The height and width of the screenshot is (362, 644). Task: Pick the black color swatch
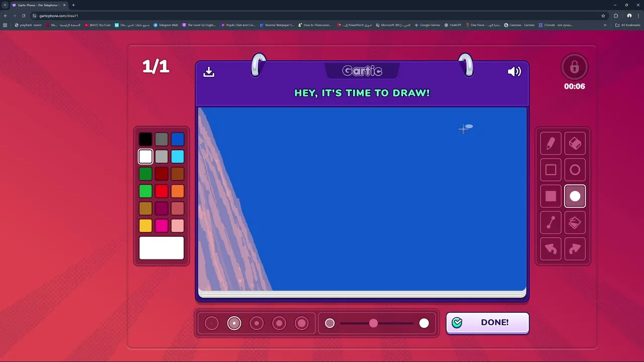[145, 139]
